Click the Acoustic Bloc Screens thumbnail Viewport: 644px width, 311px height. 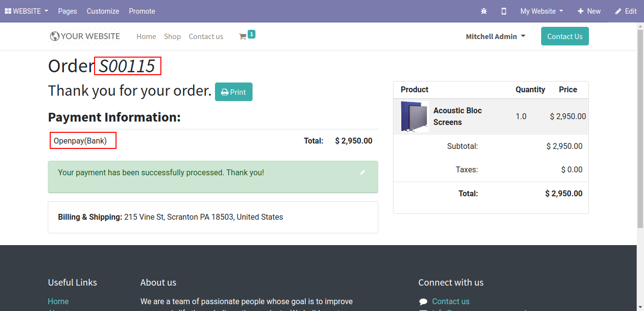point(414,116)
